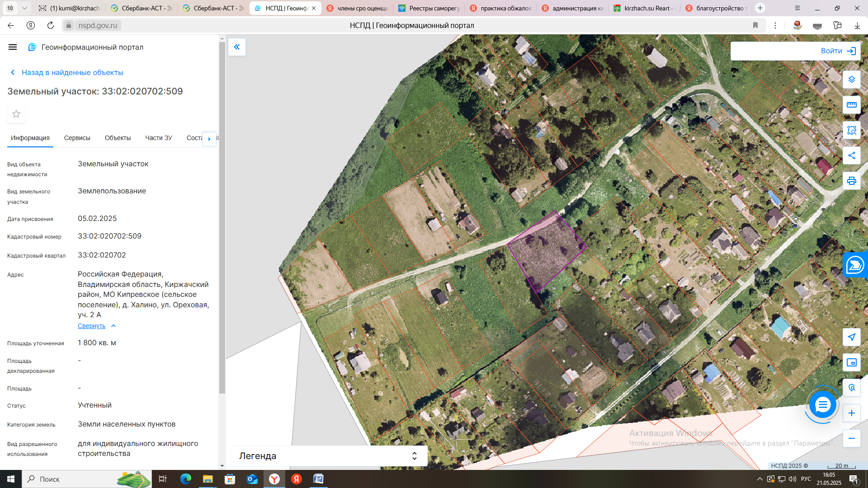Screen dimensions: 868x488
Task: Zoom out with the minus button
Action: click(851, 438)
